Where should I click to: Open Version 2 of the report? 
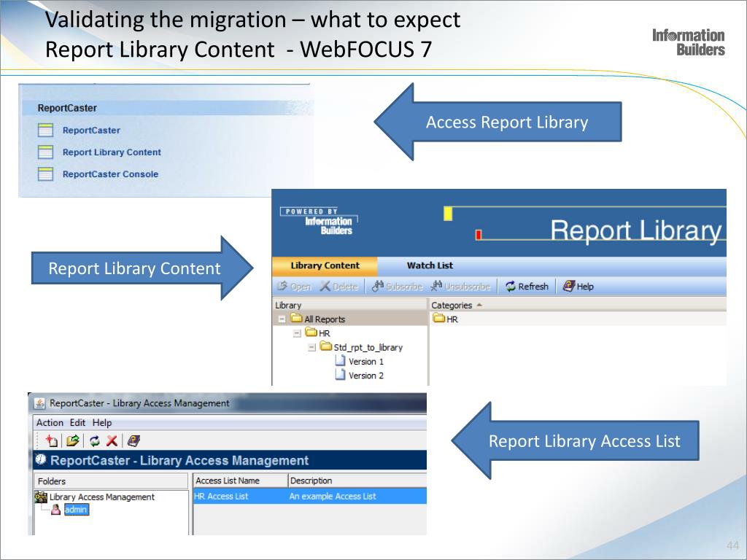click(x=360, y=376)
